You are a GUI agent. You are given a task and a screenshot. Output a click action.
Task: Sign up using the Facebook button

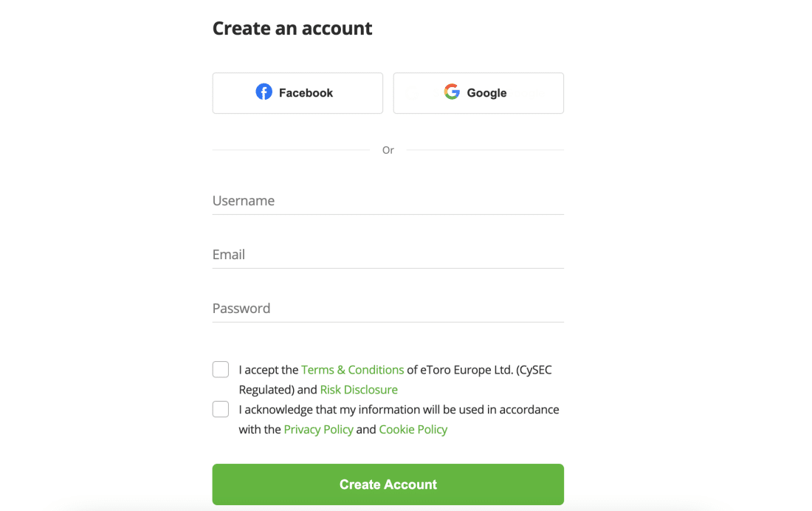(x=297, y=93)
